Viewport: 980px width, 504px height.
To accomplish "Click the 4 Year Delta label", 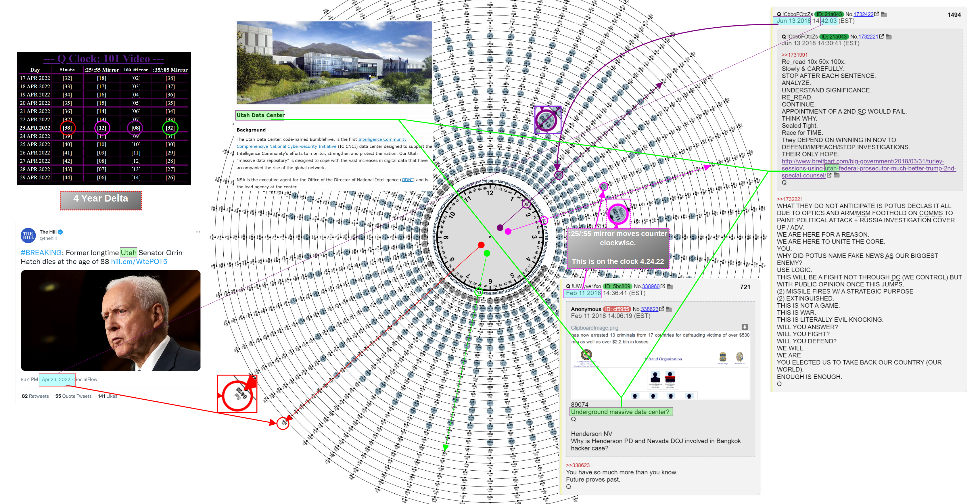I will [101, 200].
